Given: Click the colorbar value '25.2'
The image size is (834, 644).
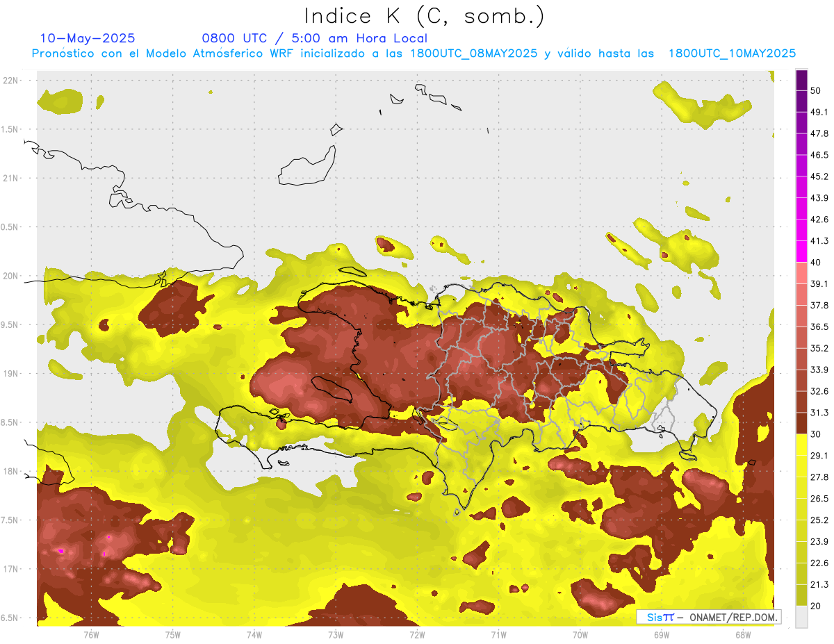Looking at the screenshot, I should click(819, 520).
